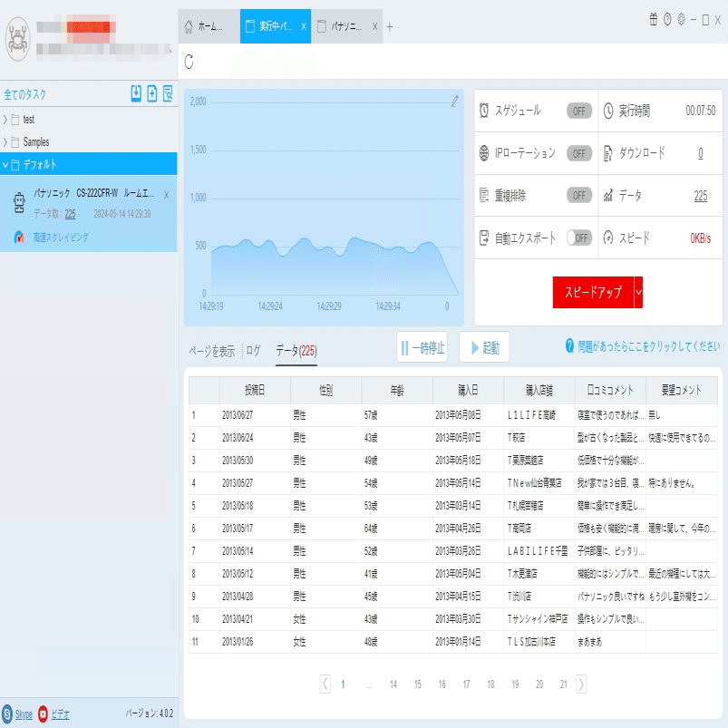Add a new tab with plus
Image resolution: width=728 pixels, height=728 pixels.
point(390,27)
